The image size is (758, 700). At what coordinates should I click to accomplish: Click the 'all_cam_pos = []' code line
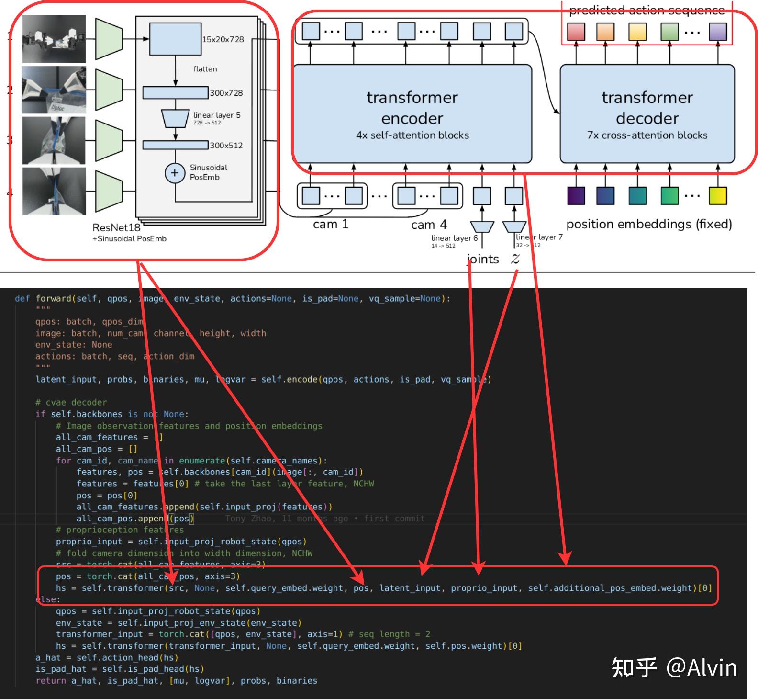[x=97, y=449]
